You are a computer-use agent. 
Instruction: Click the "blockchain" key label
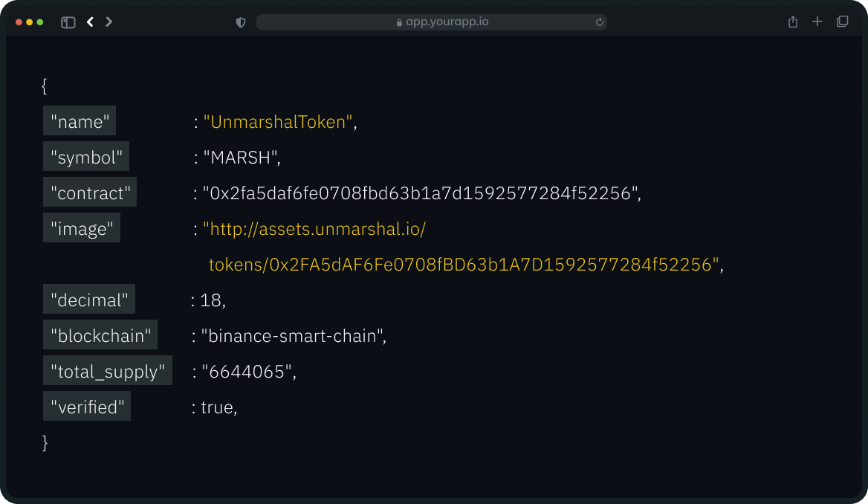(x=100, y=335)
